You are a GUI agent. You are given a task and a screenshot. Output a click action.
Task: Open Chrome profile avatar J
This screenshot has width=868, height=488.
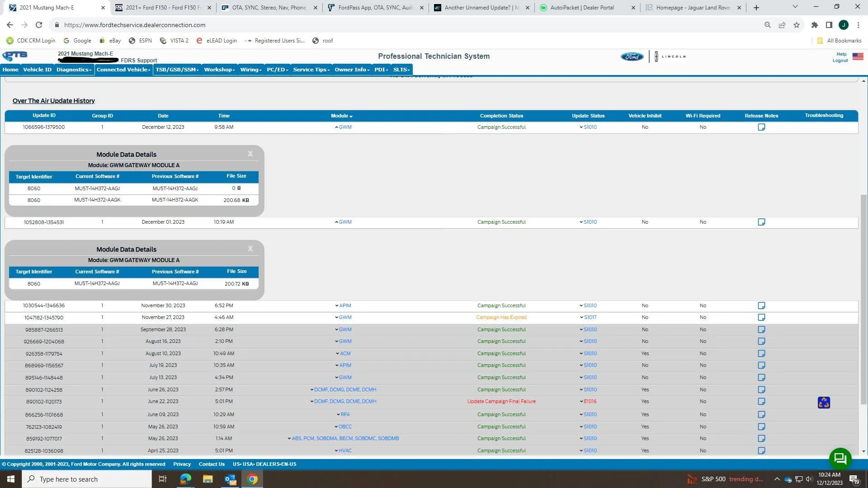click(x=844, y=25)
